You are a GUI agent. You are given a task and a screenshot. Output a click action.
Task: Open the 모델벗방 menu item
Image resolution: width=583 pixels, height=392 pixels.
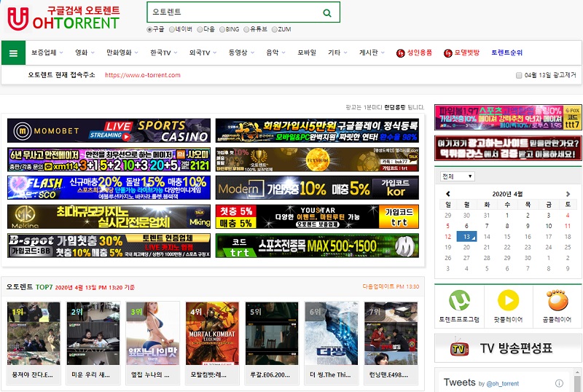tap(461, 52)
